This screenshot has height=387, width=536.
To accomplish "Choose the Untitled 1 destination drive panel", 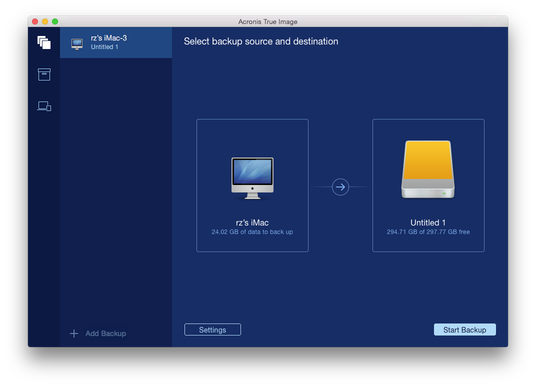I will point(428,185).
